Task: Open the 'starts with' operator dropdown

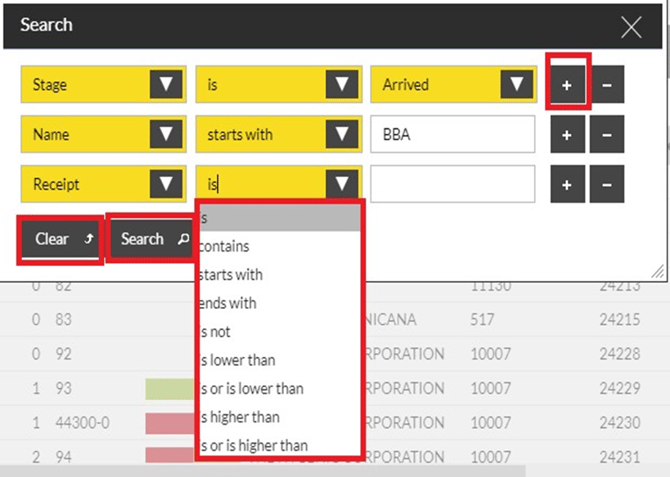Action: pyautogui.click(x=342, y=134)
